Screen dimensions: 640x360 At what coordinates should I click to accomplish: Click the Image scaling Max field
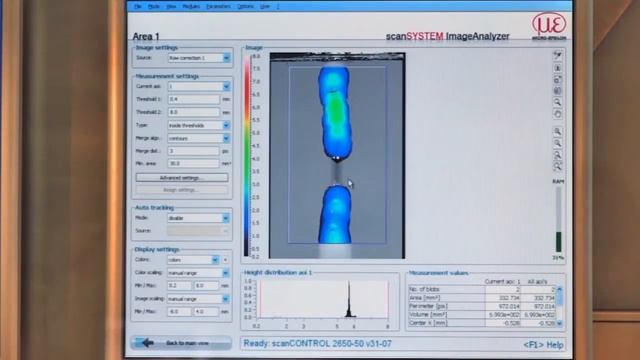point(207,312)
